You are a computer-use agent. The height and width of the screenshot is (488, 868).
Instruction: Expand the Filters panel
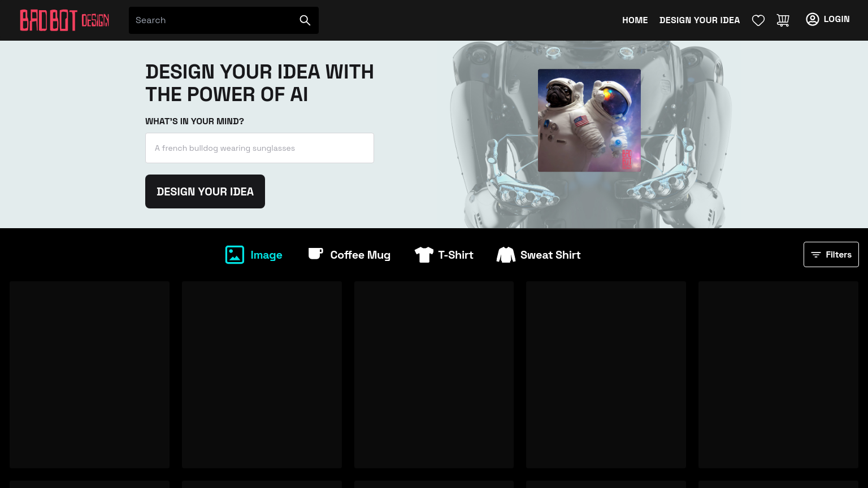tap(831, 255)
